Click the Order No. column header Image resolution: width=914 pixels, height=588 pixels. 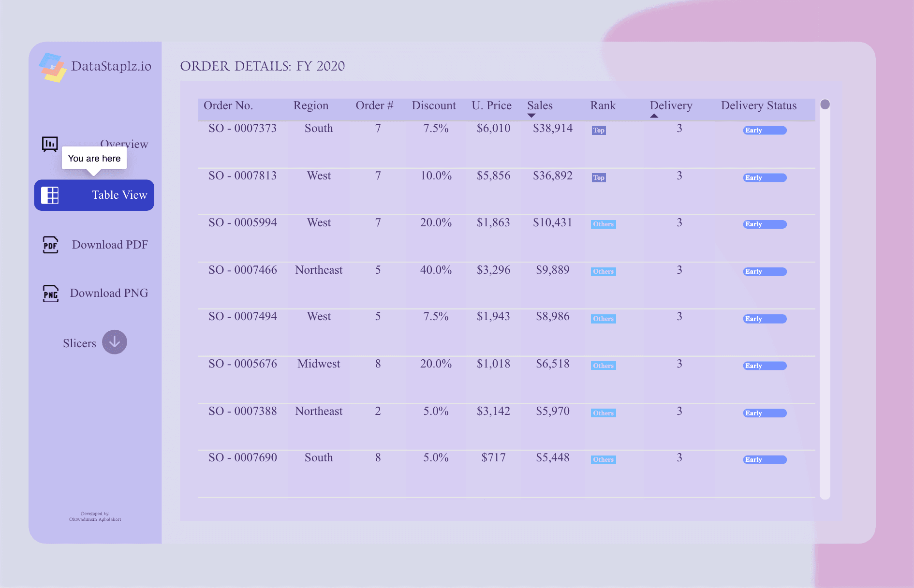pyautogui.click(x=228, y=105)
